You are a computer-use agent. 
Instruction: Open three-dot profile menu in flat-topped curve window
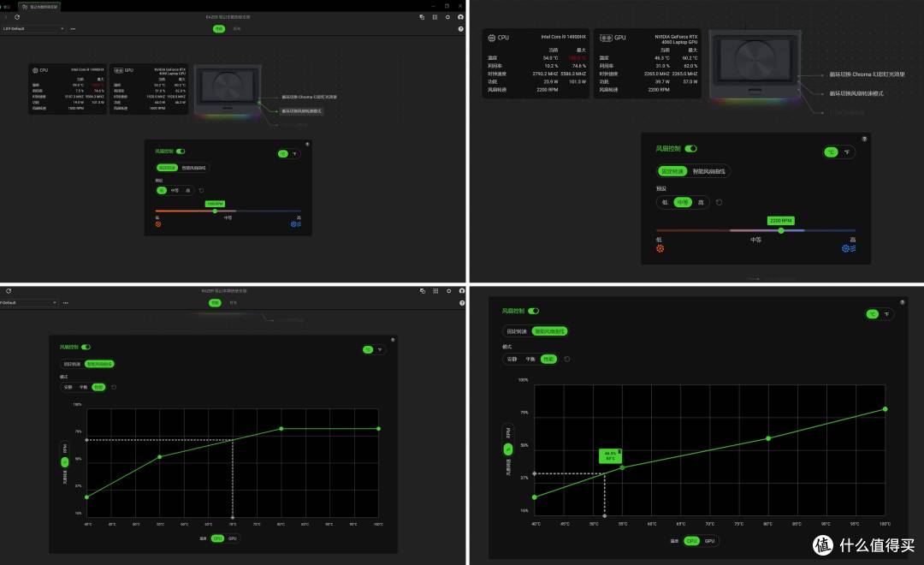click(x=65, y=302)
